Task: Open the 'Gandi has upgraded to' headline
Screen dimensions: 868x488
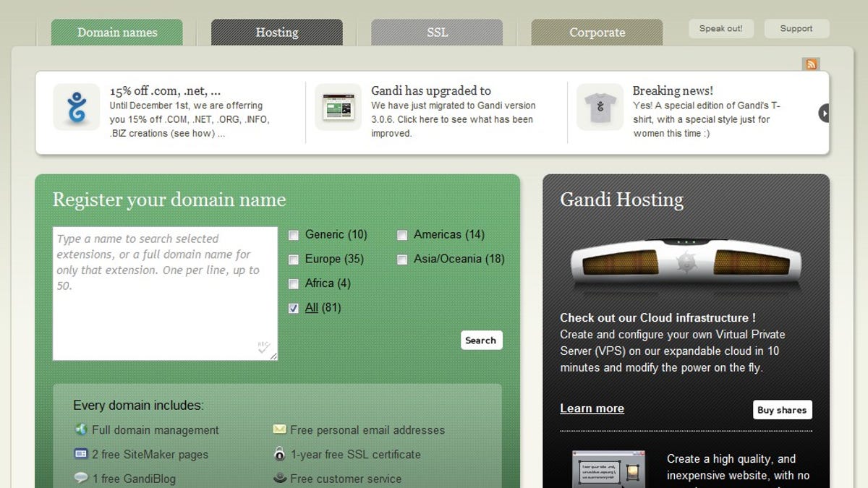Action: [x=431, y=91]
